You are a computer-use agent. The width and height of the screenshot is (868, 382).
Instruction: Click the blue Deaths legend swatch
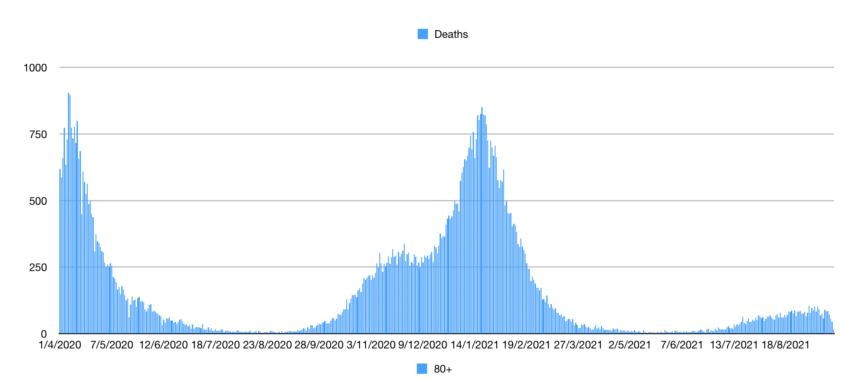click(423, 34)
